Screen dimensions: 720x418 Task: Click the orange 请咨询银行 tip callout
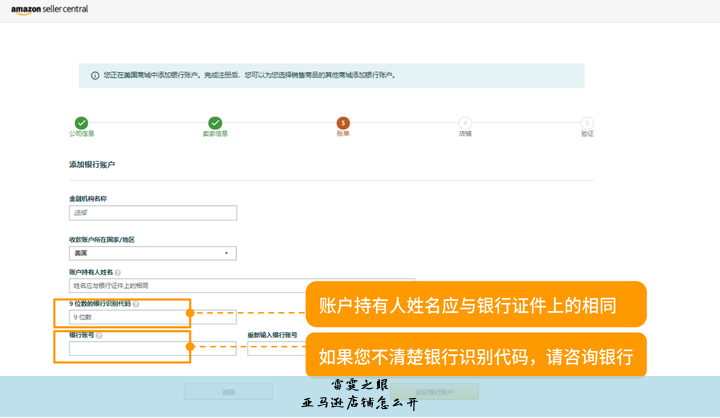[x=475, y=356]
